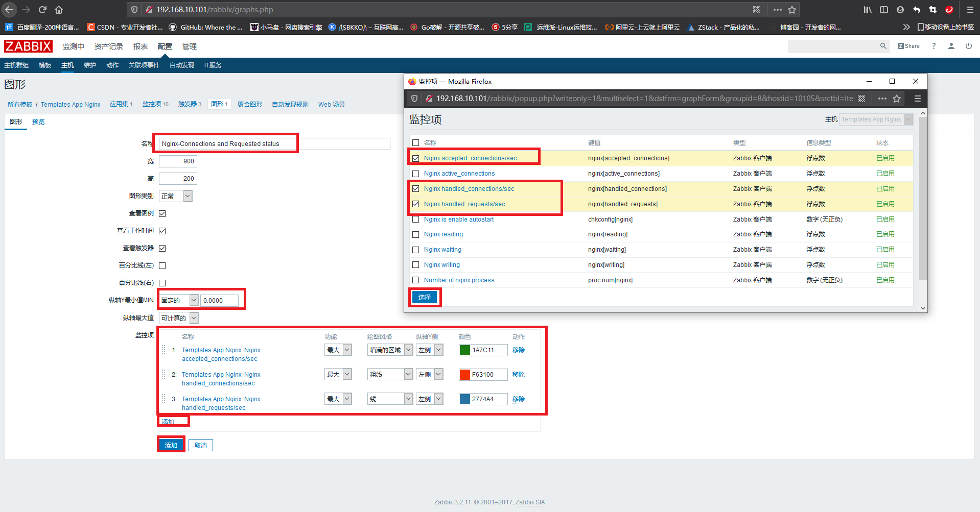Open function dropdown for accepted_connections item
Image resolution: width=980 pixels, height=512 pixels.
tap(338, 350)
